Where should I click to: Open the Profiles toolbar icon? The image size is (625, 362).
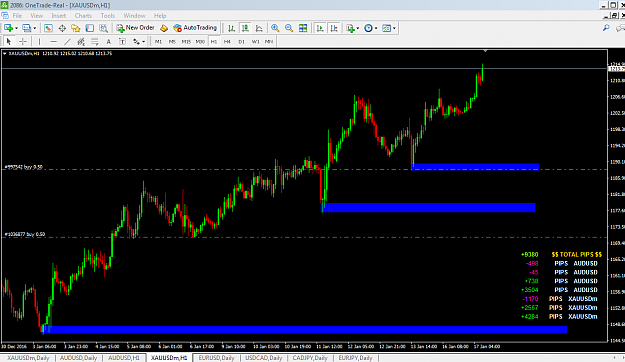(27, 28)
